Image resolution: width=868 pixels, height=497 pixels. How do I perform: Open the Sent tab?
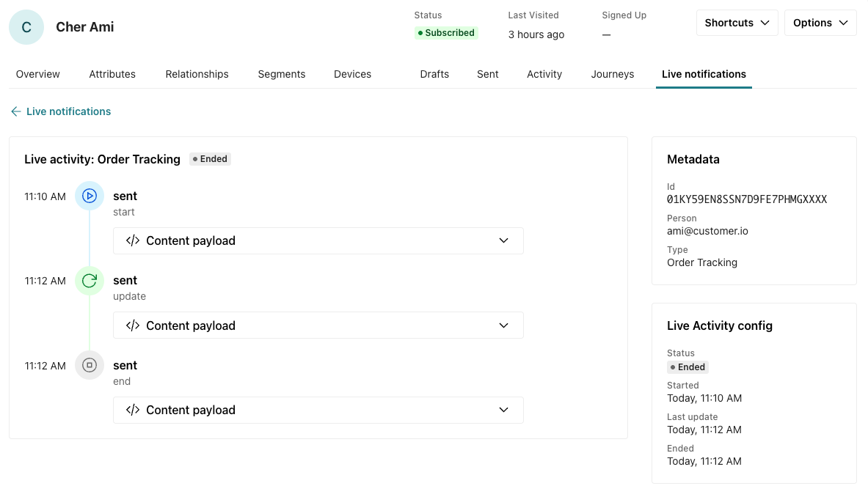(488, 74)
